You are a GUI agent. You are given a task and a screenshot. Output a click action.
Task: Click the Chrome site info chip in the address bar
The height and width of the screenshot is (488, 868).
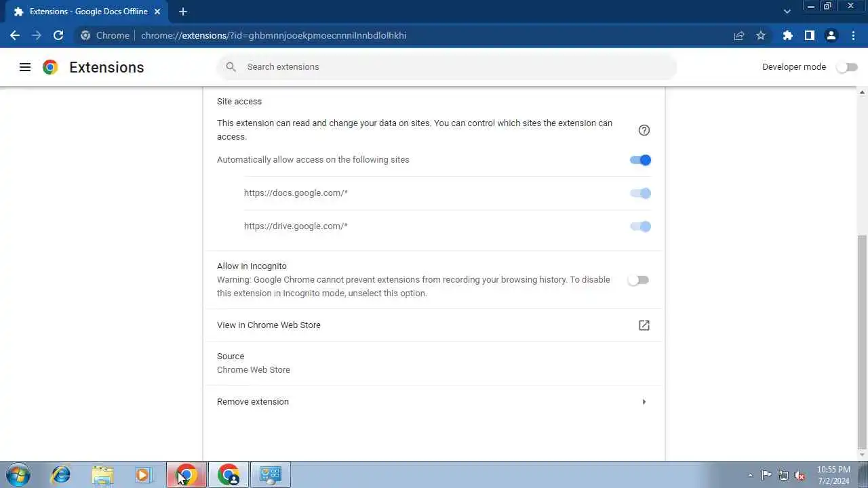coord(104,35)
